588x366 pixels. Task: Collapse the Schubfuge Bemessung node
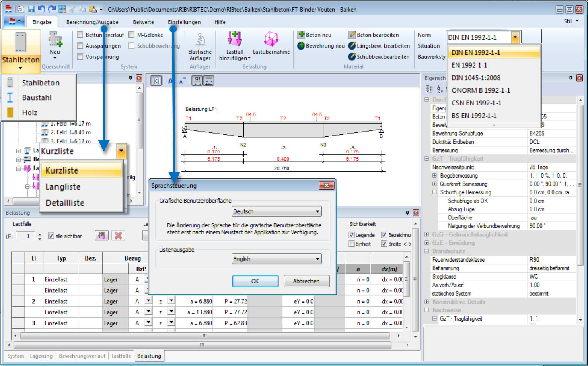pos(434,192)
